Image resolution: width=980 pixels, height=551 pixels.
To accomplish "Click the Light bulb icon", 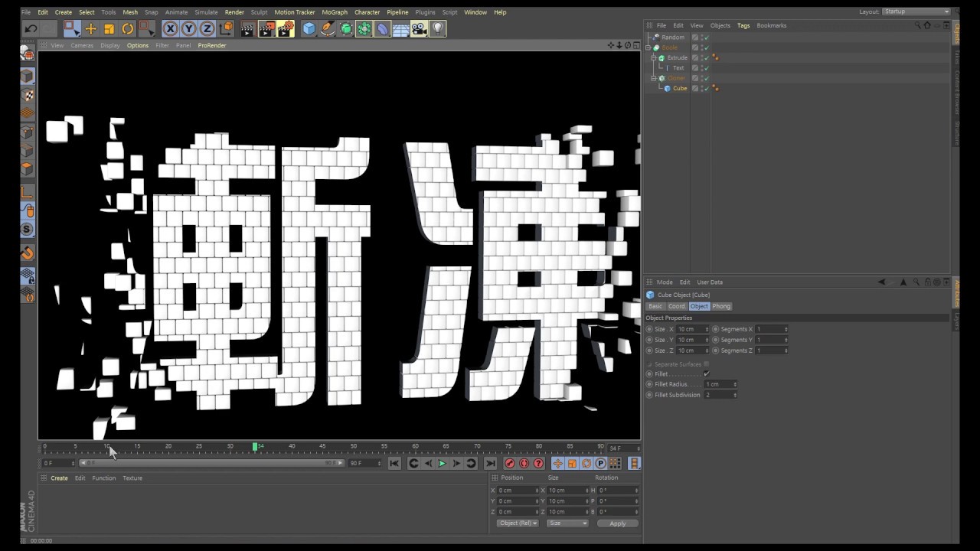I will pos(438,29).
